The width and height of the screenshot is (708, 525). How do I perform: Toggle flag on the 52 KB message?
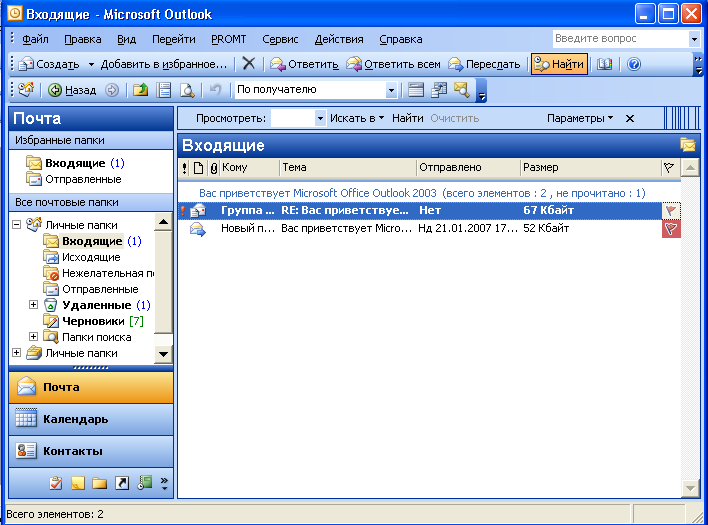671,228
